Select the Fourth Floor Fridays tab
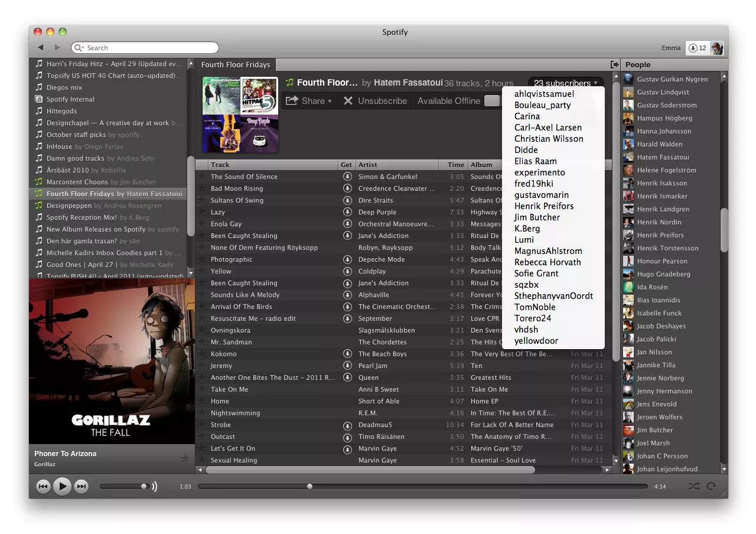The width and height of the screenshot is (756, 534). [236, 64]
